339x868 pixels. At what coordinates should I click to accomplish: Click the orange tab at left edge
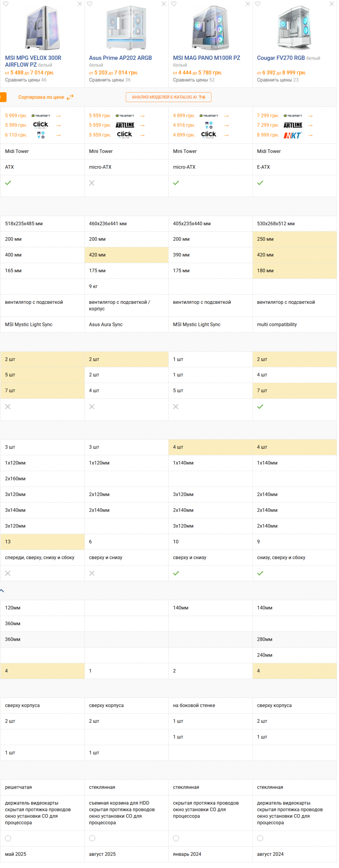click(x=3, y=98)
